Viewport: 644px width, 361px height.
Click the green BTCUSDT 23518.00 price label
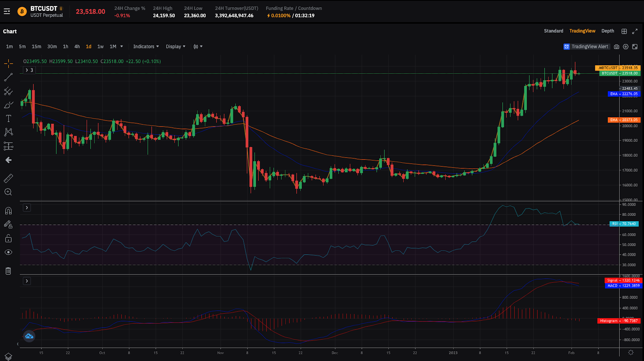tap(620, 73)
